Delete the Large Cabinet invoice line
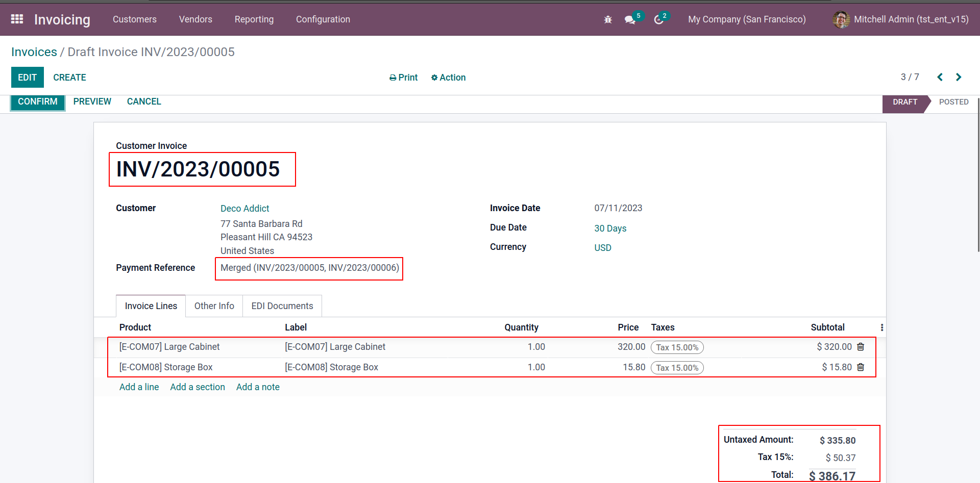The width and height of the screenshot is (980, 483). point(861,347)
